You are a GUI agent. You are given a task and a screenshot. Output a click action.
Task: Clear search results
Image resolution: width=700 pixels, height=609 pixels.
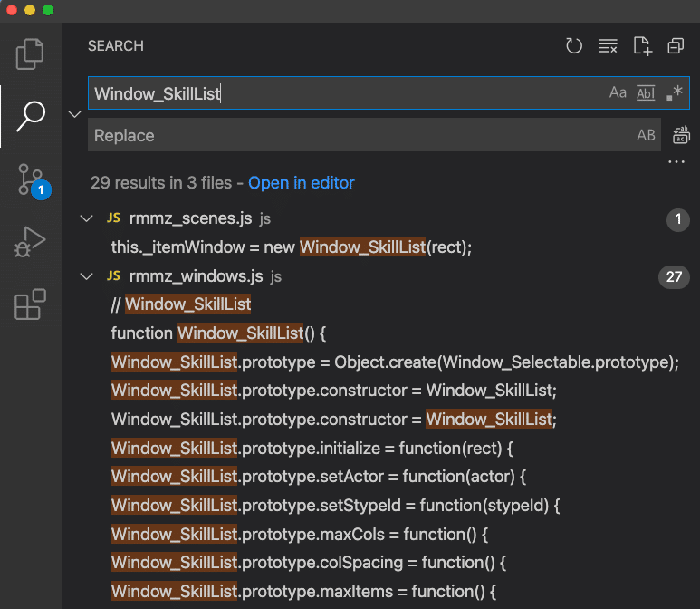[608, 45]
